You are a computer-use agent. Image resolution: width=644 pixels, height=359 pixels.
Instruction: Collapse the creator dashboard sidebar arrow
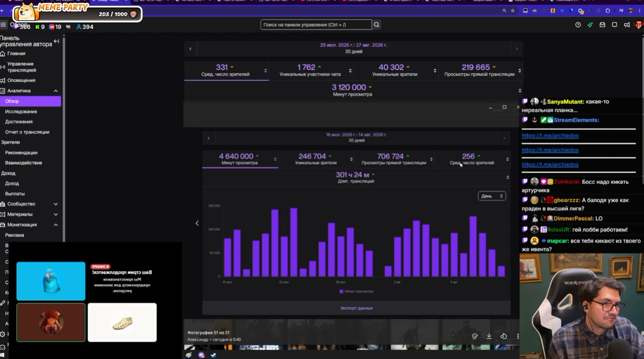(56, 41)
